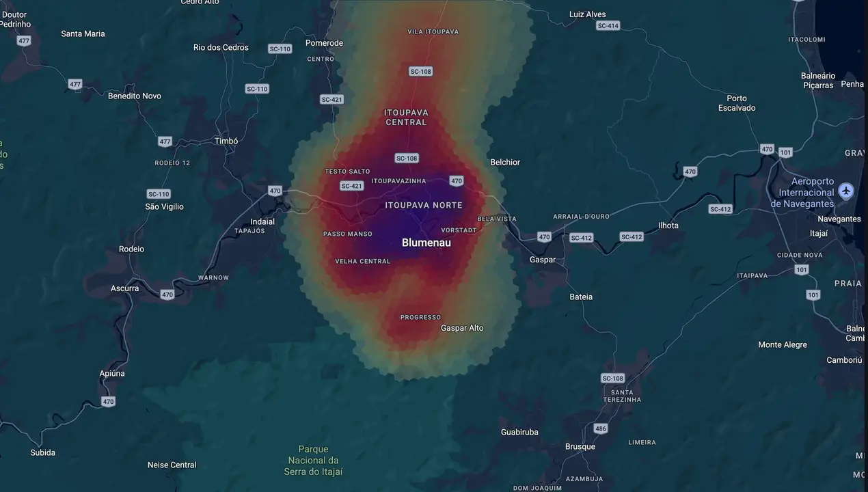Click the Itoupava Norte district label

424,205
